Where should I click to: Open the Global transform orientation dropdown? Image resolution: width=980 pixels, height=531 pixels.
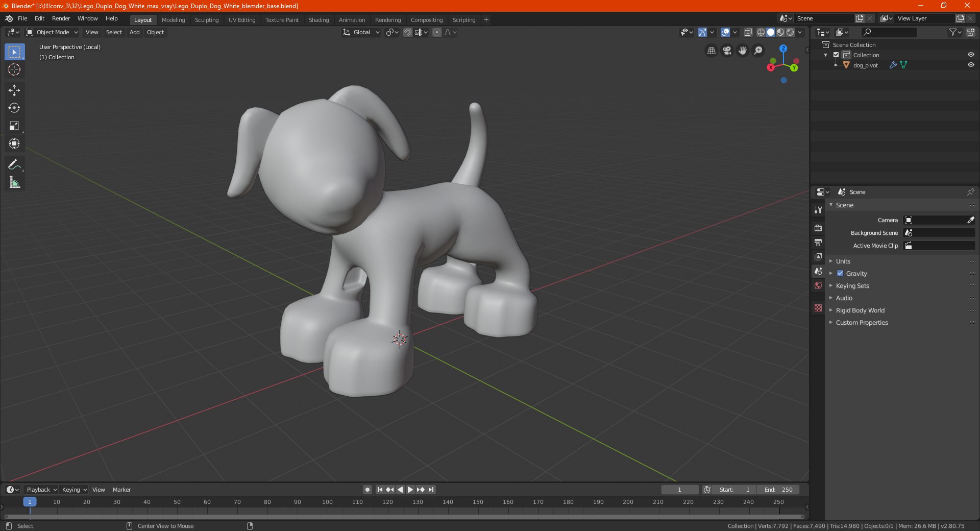pos(361,32)
